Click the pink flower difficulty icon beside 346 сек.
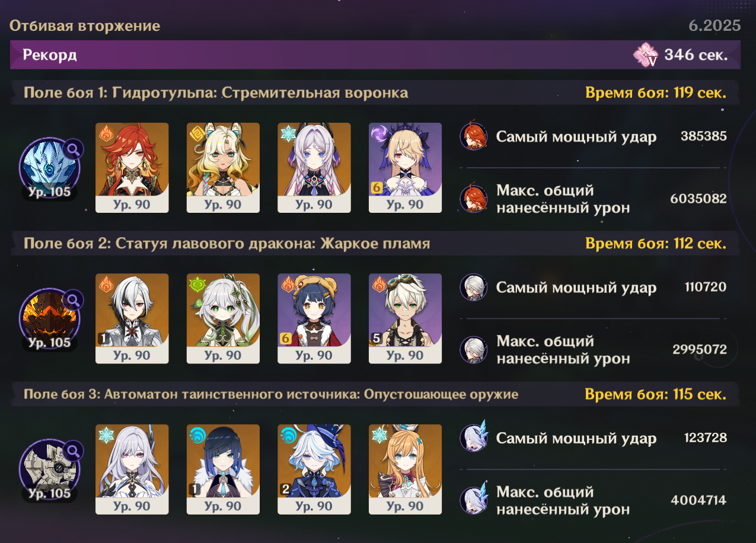The width and height of the screenshot is (756, 543). point(646,55)
